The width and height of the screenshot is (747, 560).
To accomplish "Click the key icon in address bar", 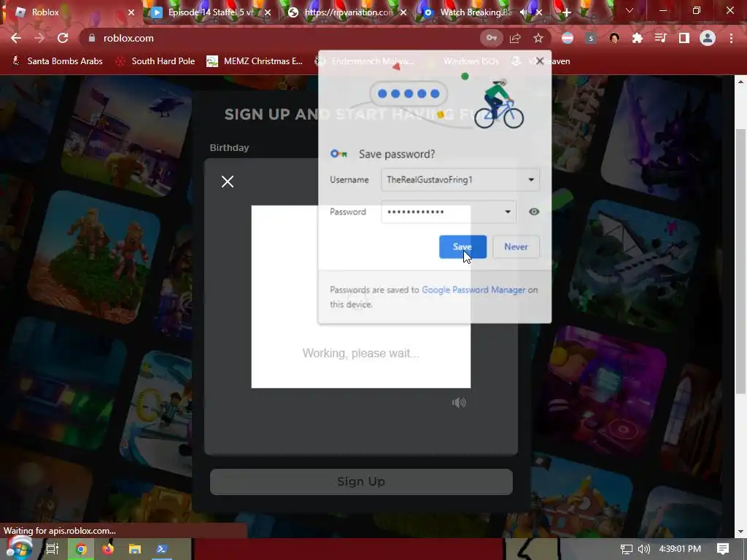I will tap(491, 38).
